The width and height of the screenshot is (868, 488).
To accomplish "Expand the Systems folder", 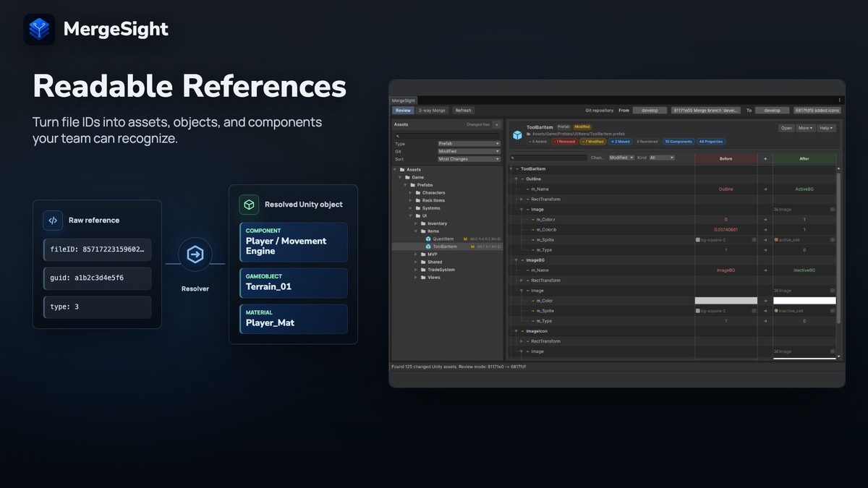I will [x=410, y=208].
